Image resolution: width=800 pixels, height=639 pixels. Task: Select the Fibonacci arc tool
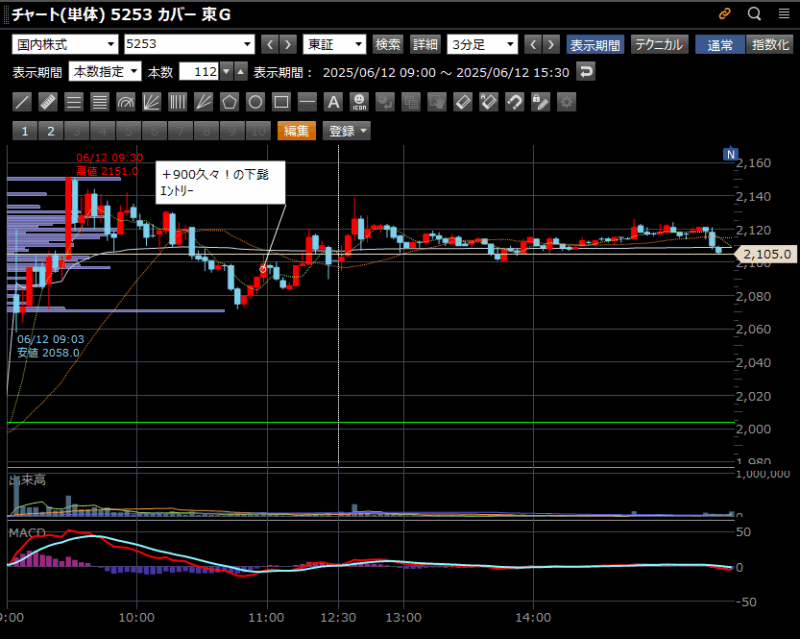click(x=126, y=102)
